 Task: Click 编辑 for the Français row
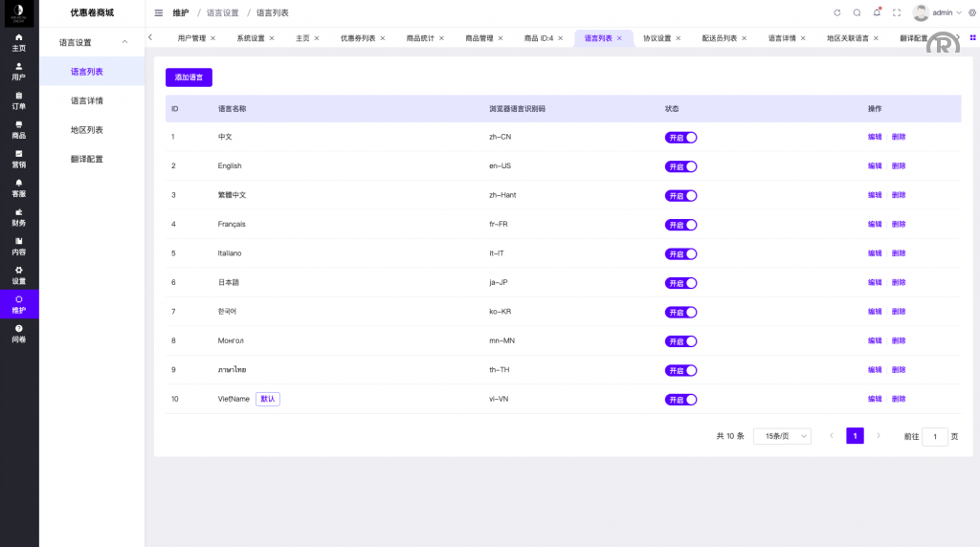875,225
